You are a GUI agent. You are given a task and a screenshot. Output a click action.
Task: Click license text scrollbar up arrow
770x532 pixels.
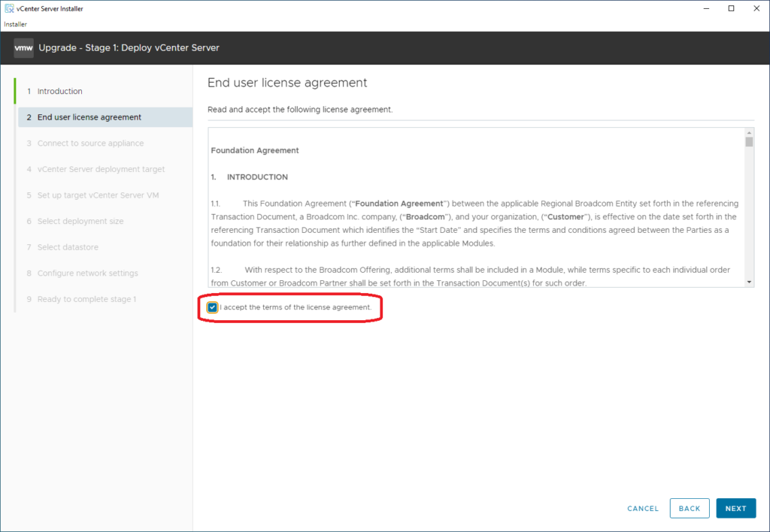tap(749, 132)
